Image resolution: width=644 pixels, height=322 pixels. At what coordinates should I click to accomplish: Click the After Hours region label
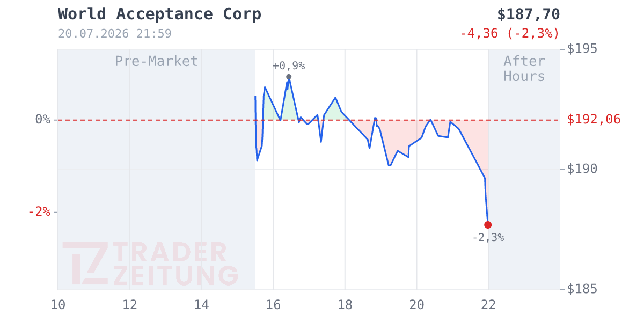point(524,69)
